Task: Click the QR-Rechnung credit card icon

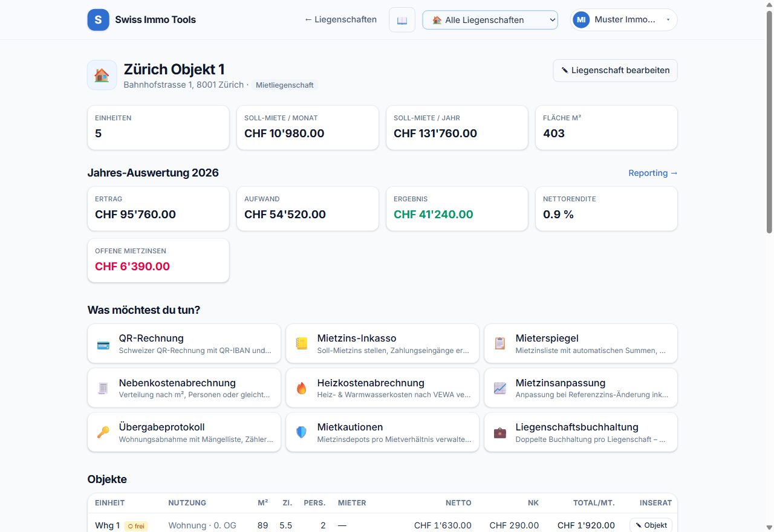Action: (x=103, y=344)
